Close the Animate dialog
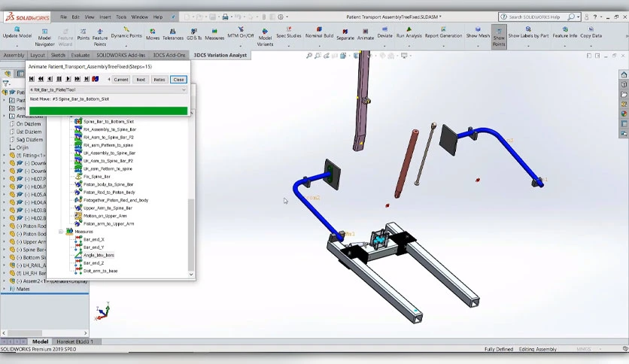The height and width of the screenshot is (364, 629). click(178, 80)
